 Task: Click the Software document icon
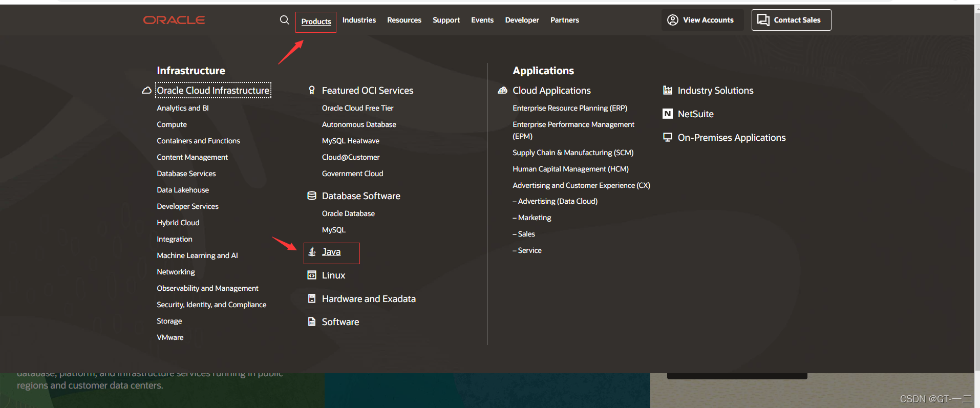312,321
